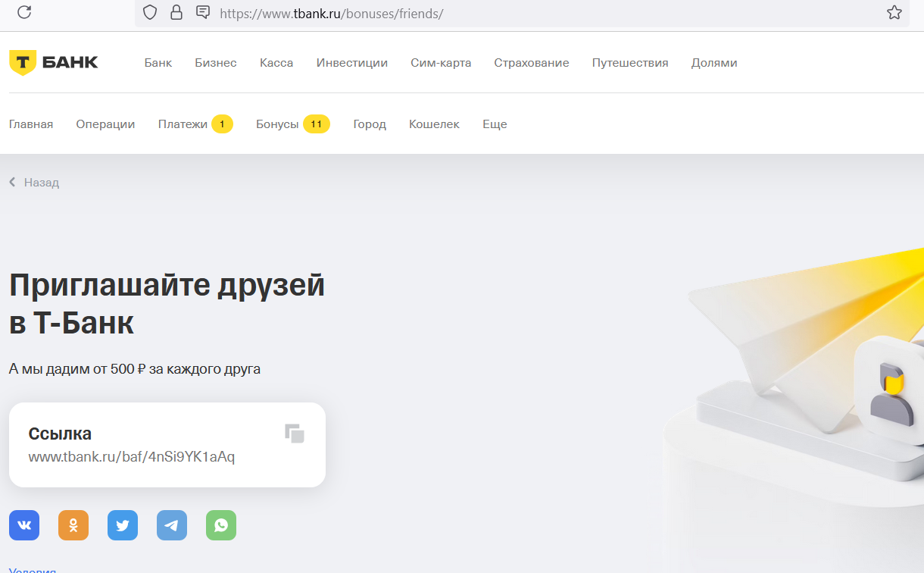Click the yellow 11 badge on Бонусы
Image resolution: width=924 pixels, height=573 pixels.
point(317,124)
